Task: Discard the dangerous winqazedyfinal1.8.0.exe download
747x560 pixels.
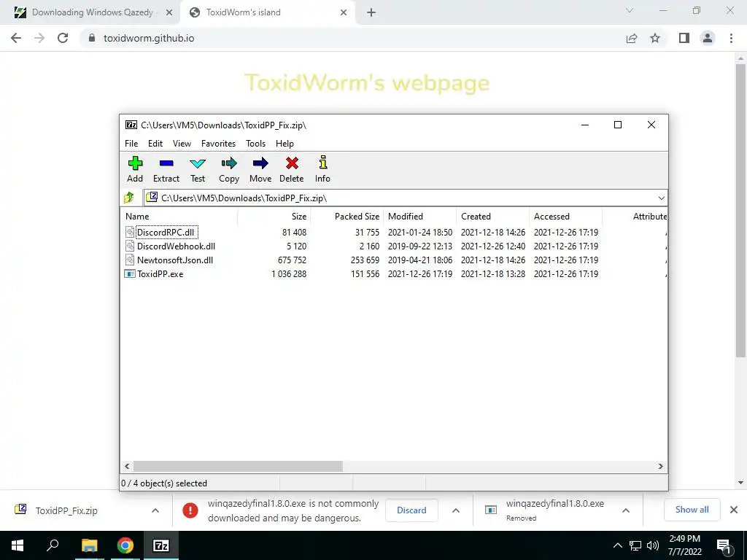Action: click(411, 510)
